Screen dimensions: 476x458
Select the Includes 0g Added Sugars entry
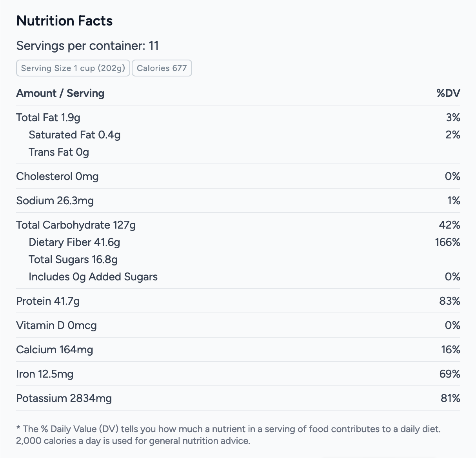click(93, 277)
